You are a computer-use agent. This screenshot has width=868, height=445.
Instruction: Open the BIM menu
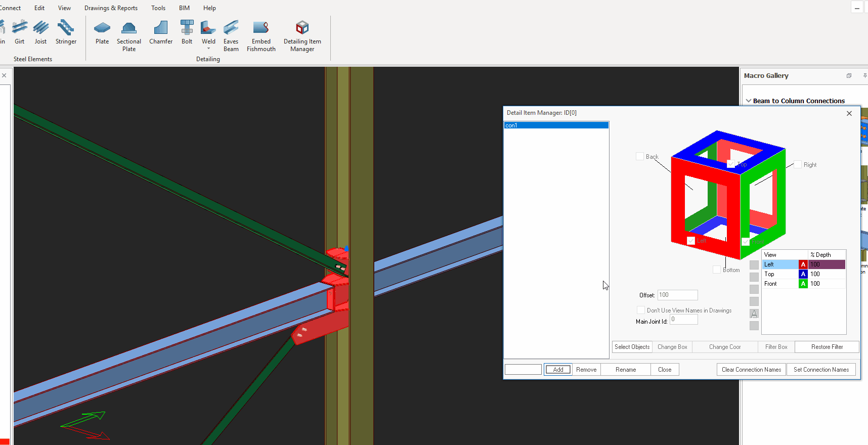click(x=184, y=8)
